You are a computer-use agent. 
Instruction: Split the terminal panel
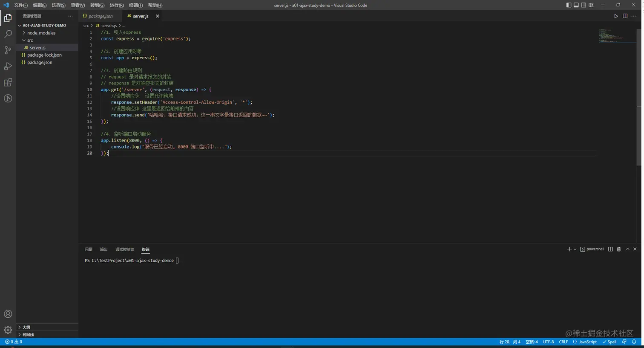tap(610, 249)
